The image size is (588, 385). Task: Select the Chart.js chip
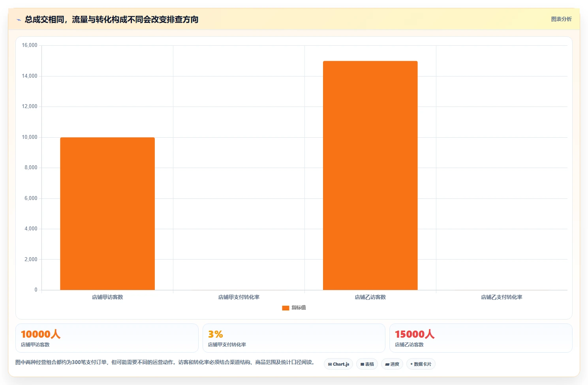(338, 364)
